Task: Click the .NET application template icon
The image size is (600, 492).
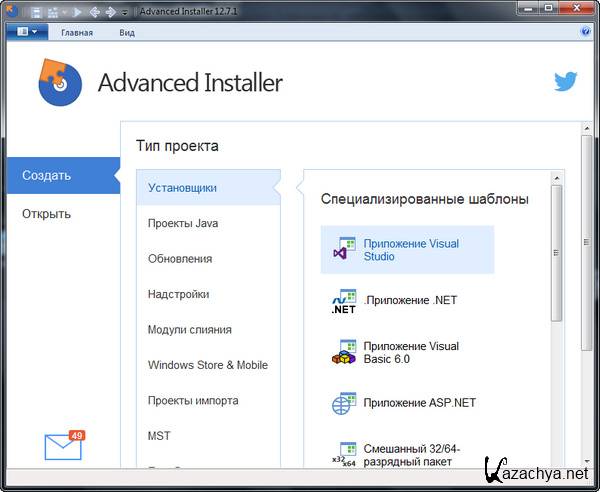Action: point(344,300)
